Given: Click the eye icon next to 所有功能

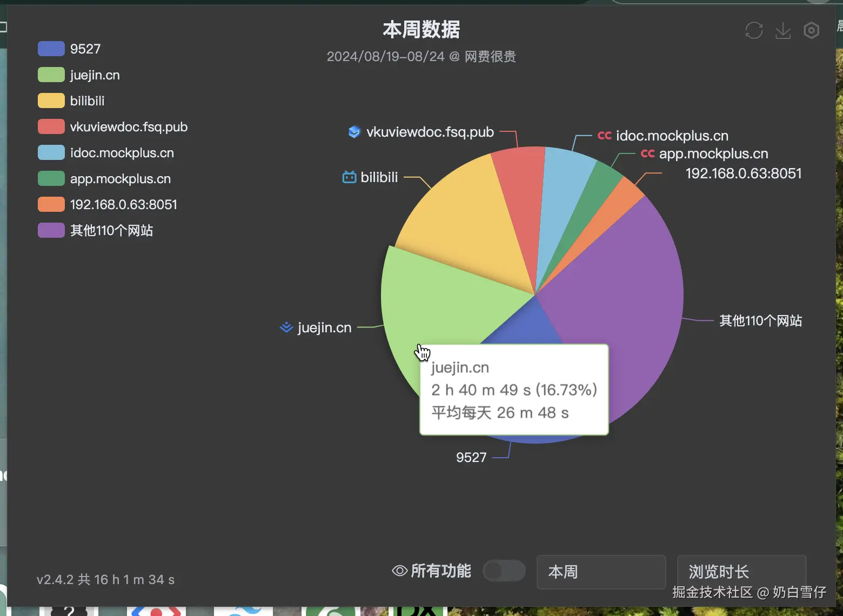Looking at the screenshot, I should (399, 571).
